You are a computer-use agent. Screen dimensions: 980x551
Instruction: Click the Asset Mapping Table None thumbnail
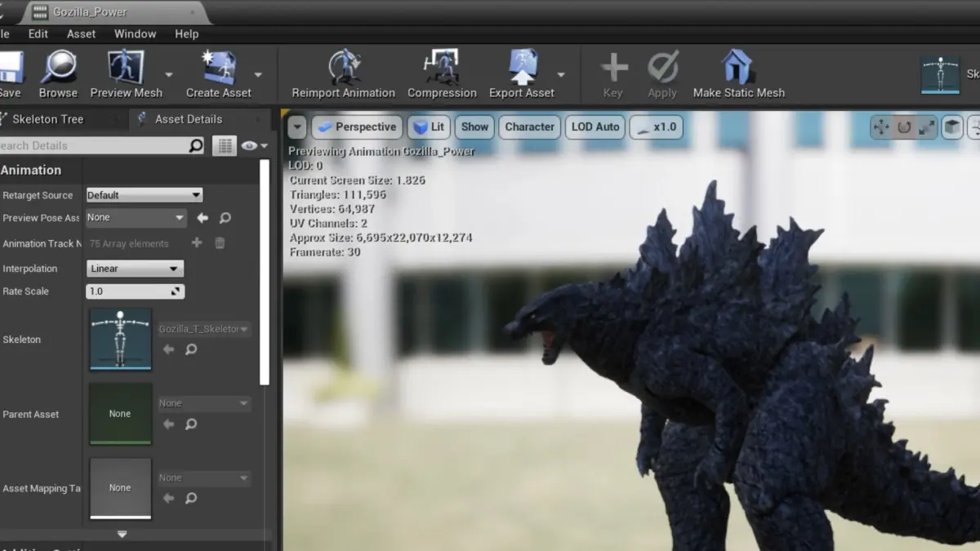coord(120,488)
